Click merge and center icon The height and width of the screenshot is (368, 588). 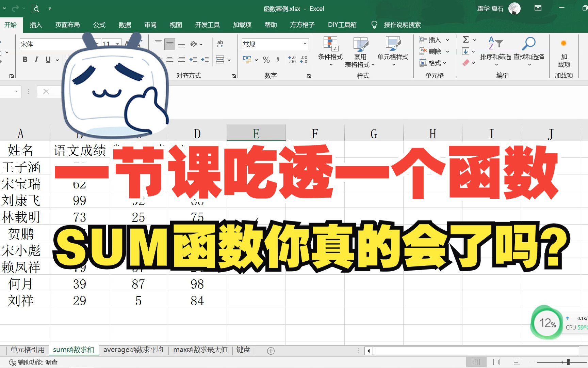[220, 60]
